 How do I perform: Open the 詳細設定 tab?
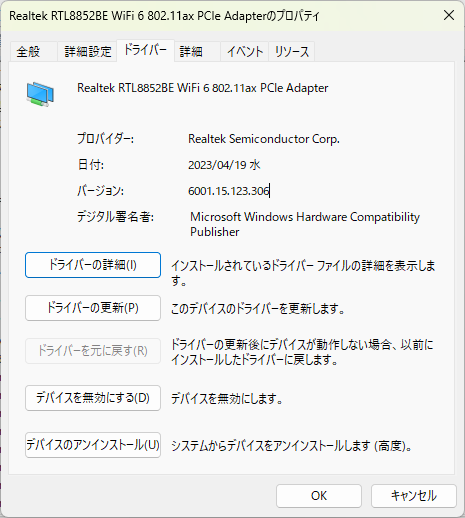[88, 52]
